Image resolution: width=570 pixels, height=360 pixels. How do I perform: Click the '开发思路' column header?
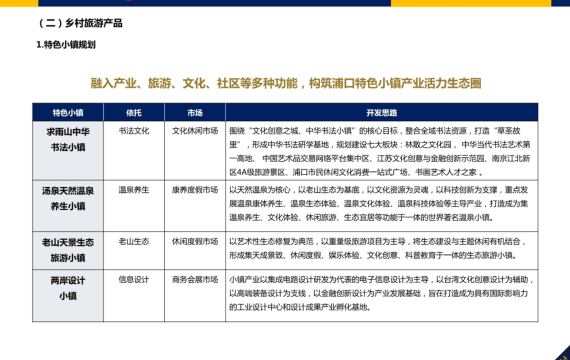tap(382, 112)
